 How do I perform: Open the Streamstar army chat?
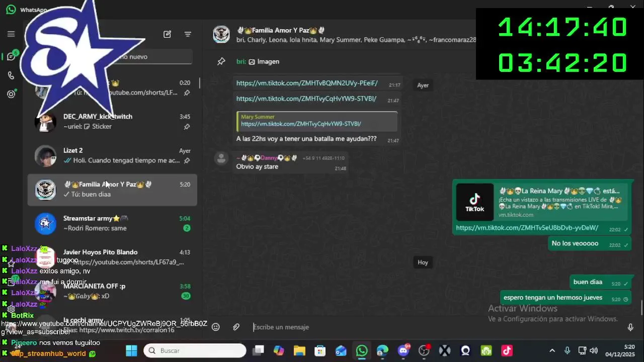112,223
